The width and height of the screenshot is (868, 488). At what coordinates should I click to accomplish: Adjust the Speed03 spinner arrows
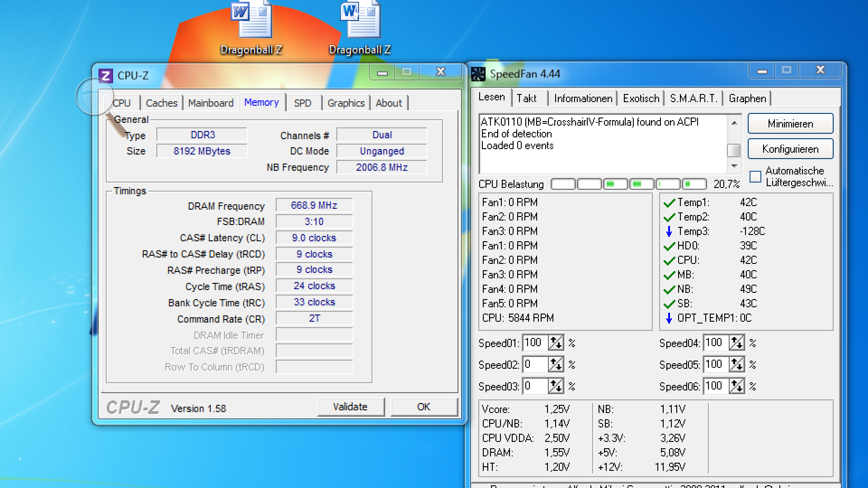tap(556, 386)
